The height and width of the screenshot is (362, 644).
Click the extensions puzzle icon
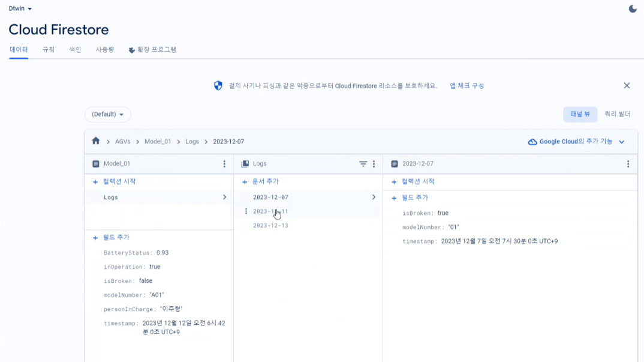[131, 50]
